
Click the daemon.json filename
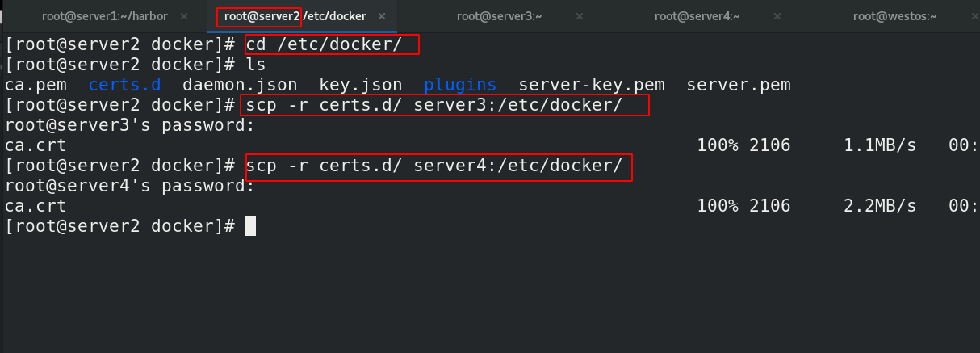[x=240, y=85]
